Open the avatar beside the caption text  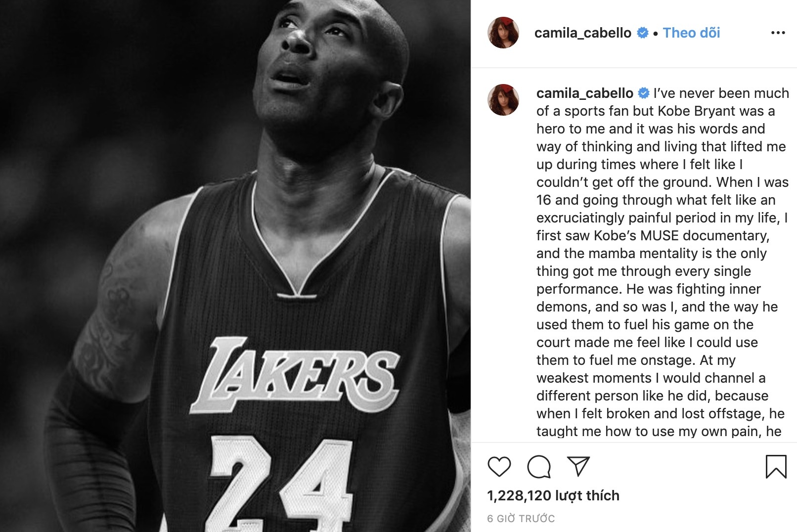[x=503, y=99]
